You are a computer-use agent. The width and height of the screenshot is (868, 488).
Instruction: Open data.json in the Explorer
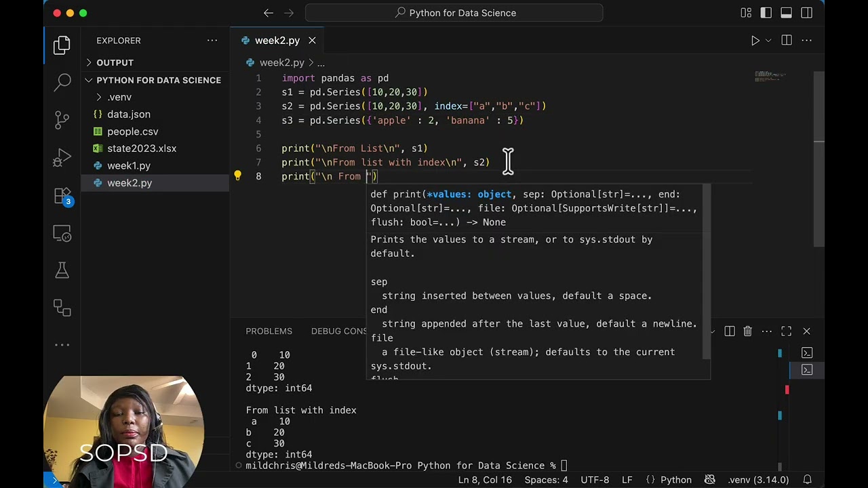pos(155,115)
